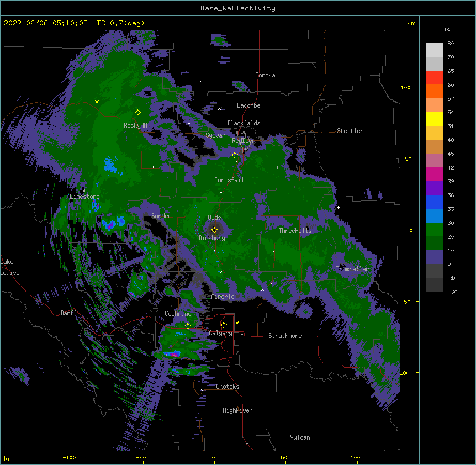The width and height of the screenshot is (476, 465).
Task: Click the Blackfalds city label
Action: [x=244, y=123]
